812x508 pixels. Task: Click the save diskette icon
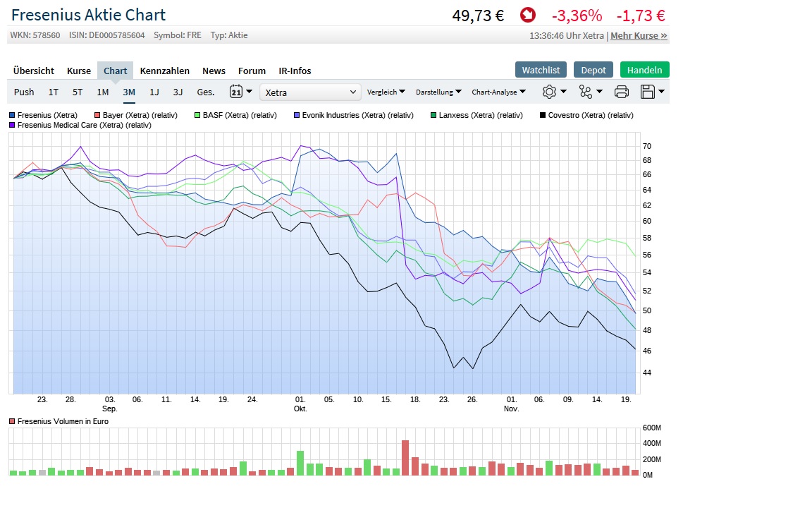(648, 92)
